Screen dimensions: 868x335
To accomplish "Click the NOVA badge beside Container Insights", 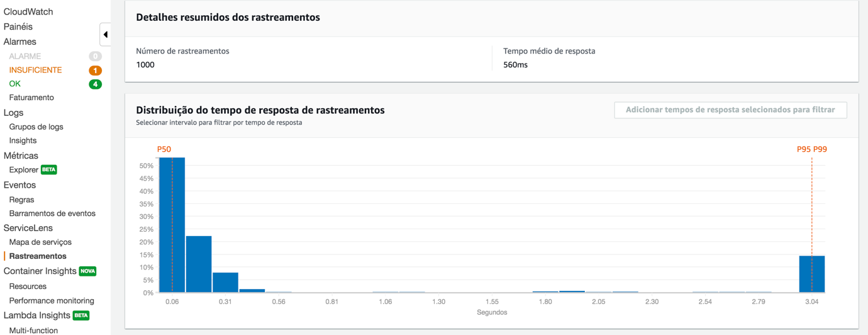I will click(88, 271).
